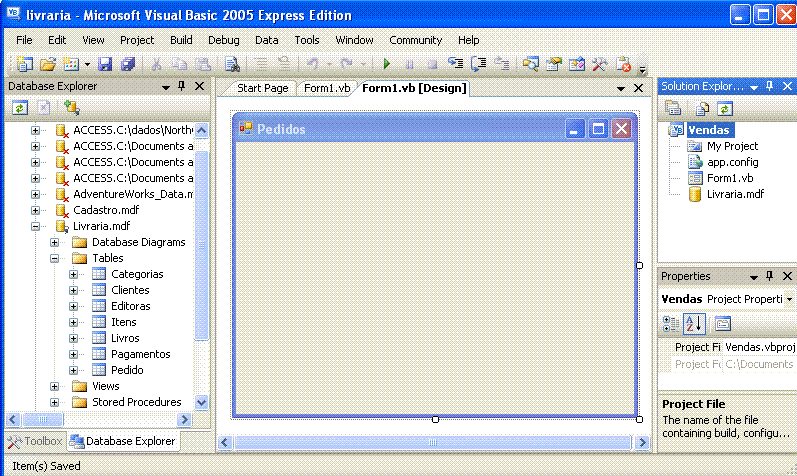Select Form1.vb in Solution Explorer

[x=729, y=178]
